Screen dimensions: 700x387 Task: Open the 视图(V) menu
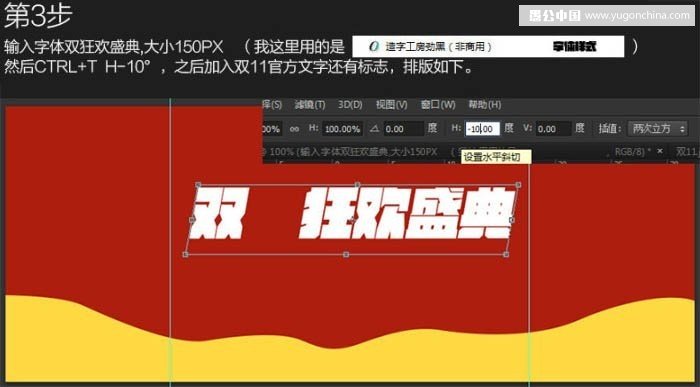tap(392, 105)
